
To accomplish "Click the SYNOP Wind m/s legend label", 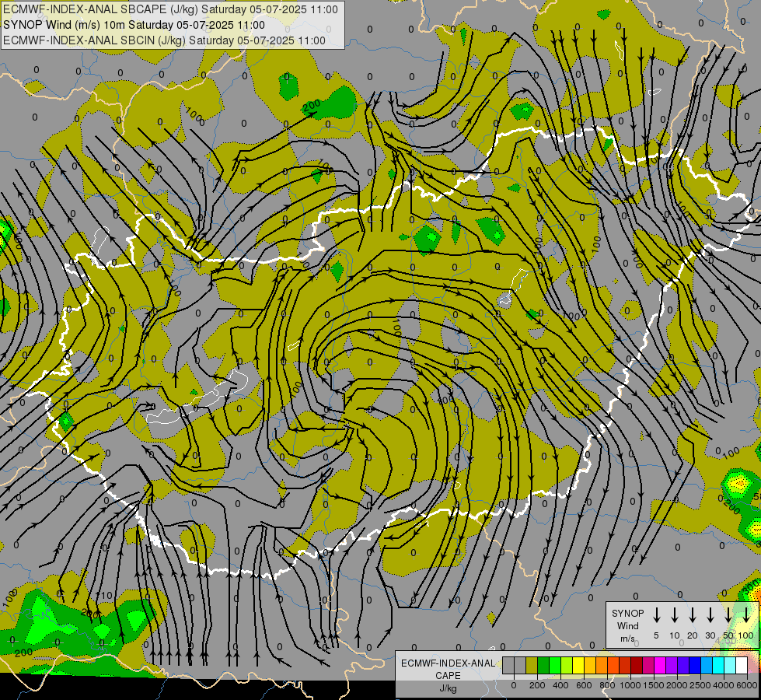I will [x=627, y=625].
